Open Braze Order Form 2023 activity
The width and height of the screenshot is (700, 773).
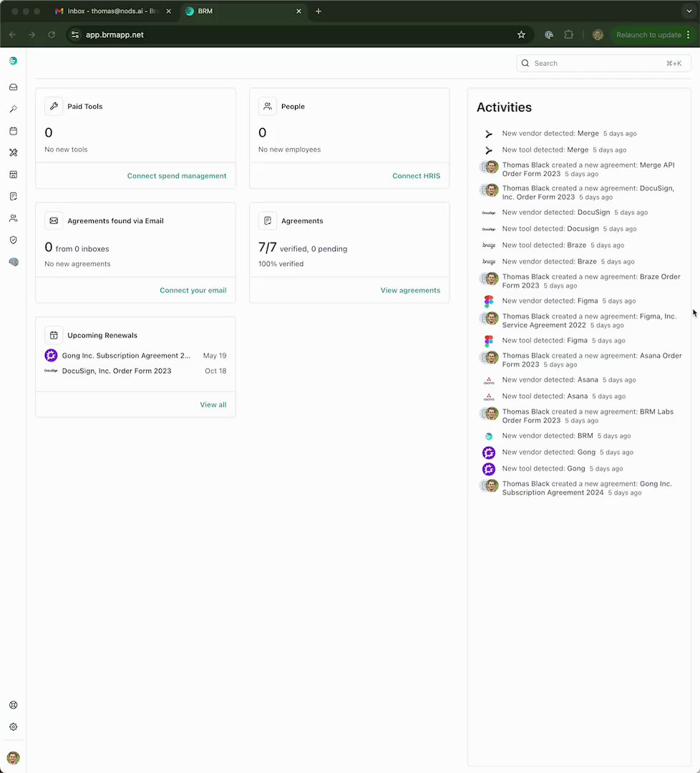[591, 281]
